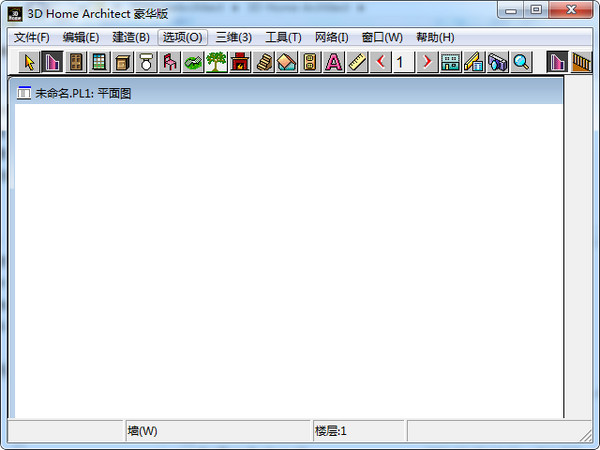Choose the door tool
Image resolution: width=600 pixels, height=450 pixels.
[76, 62]
